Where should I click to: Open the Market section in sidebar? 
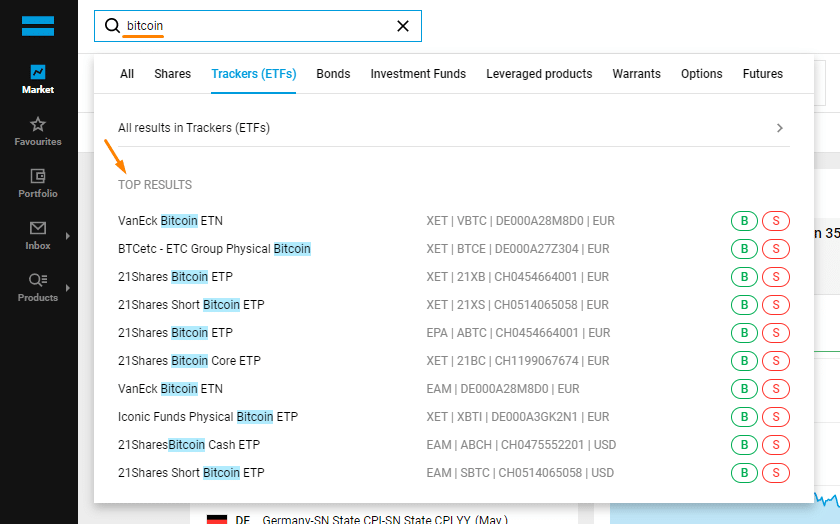38,79
